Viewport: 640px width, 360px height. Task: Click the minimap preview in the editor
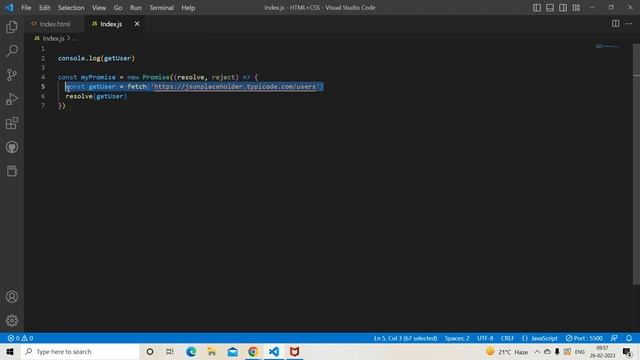click(x=607, y=46)
